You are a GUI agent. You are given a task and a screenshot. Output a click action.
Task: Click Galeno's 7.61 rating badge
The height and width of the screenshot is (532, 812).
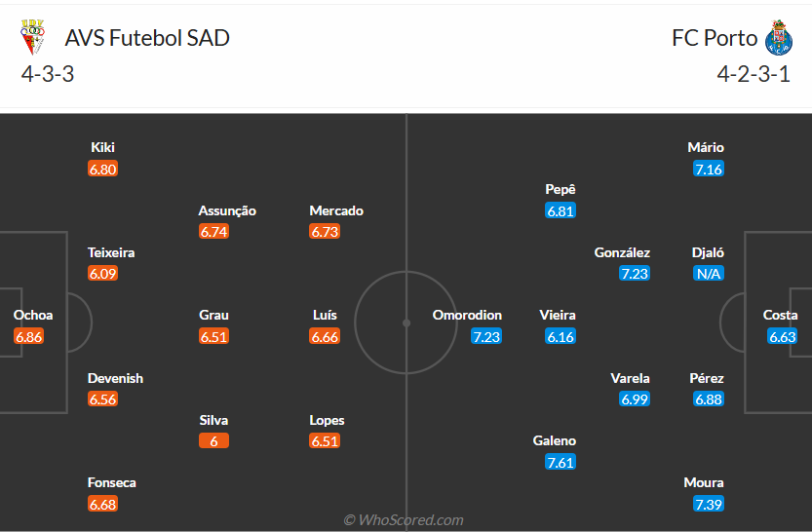point(561,462)
